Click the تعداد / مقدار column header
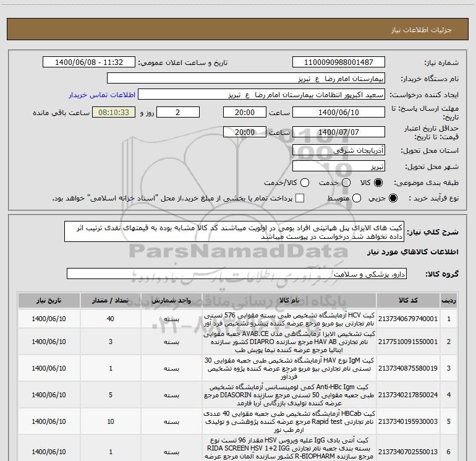This screenshot has height=461, width=476. (111, 301)
